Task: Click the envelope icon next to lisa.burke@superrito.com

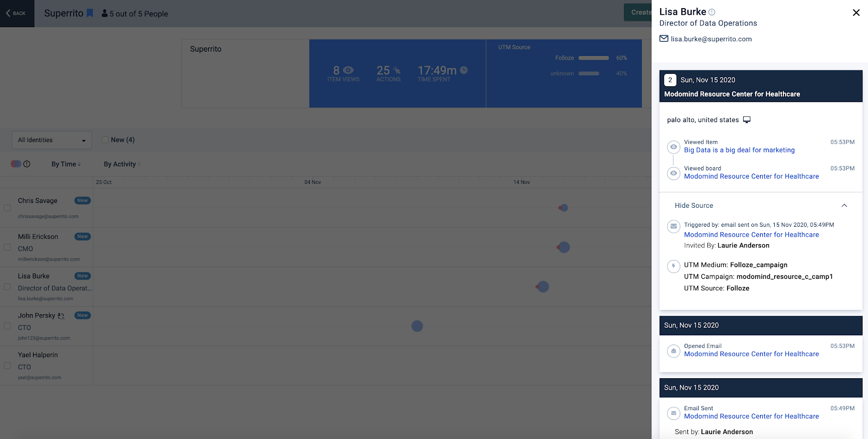Action: [663, 39]
